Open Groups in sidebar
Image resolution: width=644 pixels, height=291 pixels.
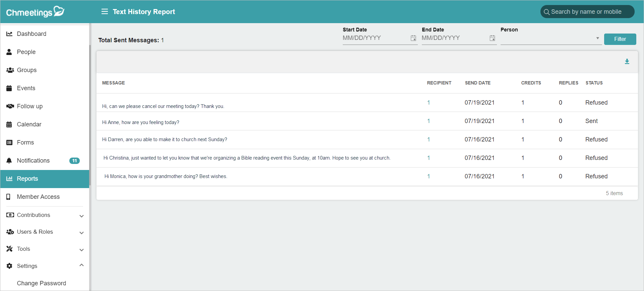point(45,70)
